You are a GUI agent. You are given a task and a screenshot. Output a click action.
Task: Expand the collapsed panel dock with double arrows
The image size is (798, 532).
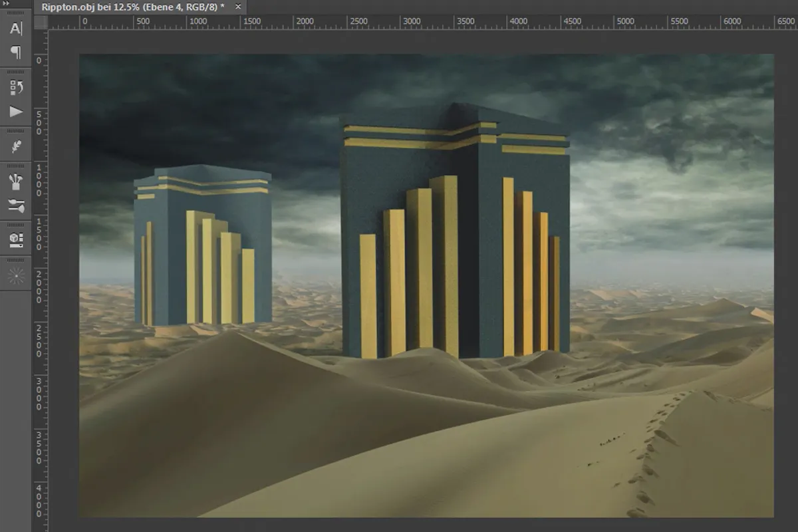[7, 4]
